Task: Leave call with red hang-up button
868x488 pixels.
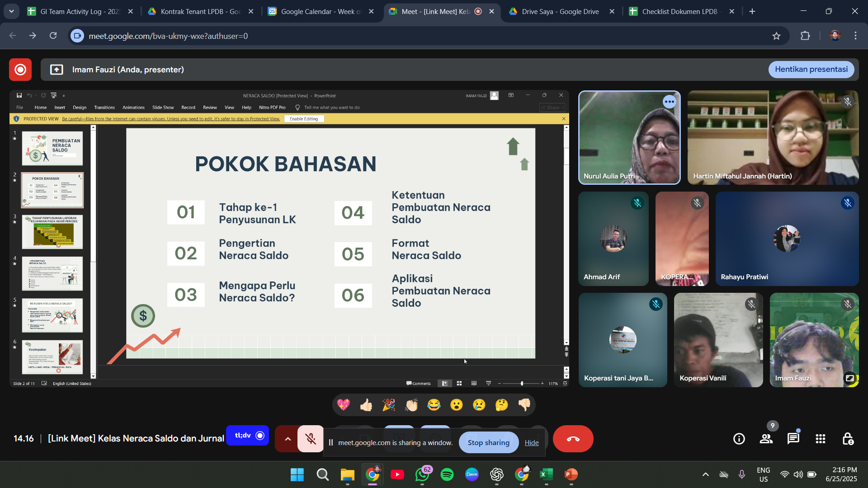Action: point(573,439)
